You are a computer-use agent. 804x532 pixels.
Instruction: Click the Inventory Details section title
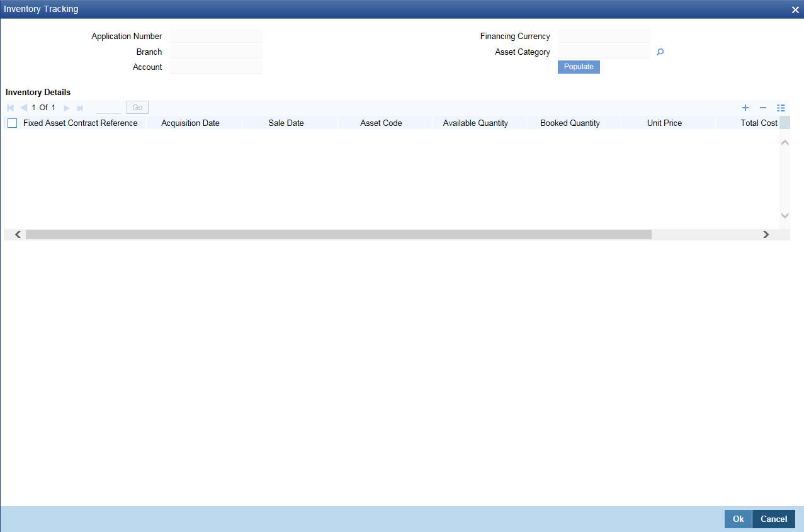[x=38, y=92]
